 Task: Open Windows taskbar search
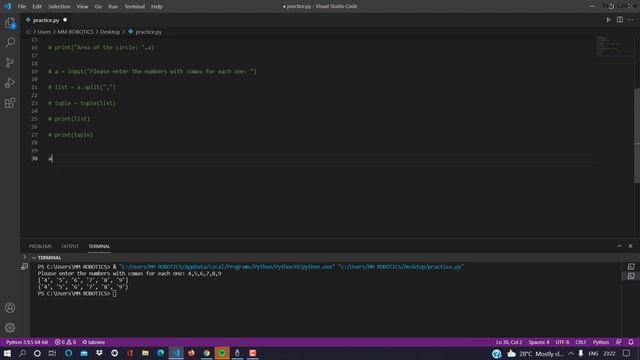pyautogui.click(x=22, y=353)
